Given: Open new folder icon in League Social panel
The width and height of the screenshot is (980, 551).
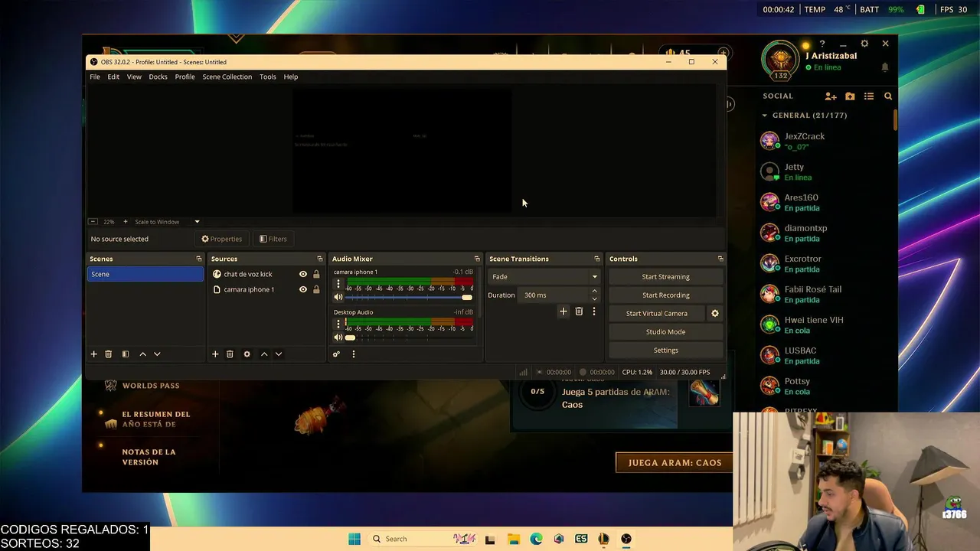Looking at the screenshot, I should tap(850, 96).
